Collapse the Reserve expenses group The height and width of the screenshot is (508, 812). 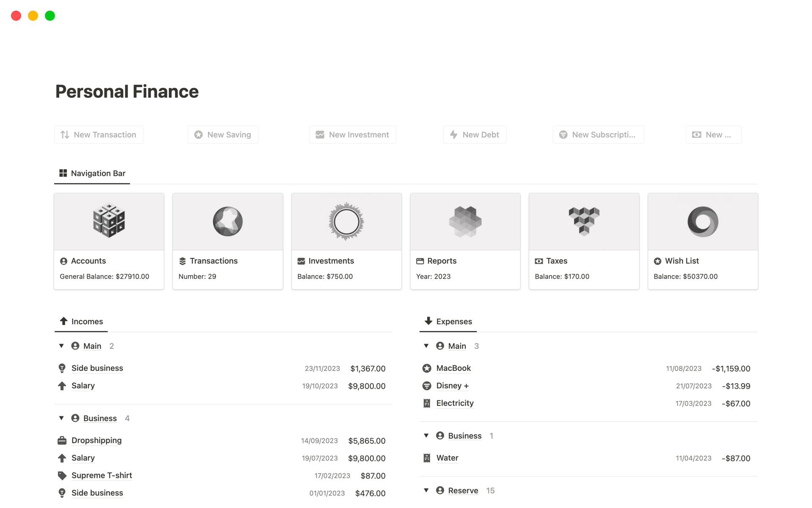click(x=426, y=490)
